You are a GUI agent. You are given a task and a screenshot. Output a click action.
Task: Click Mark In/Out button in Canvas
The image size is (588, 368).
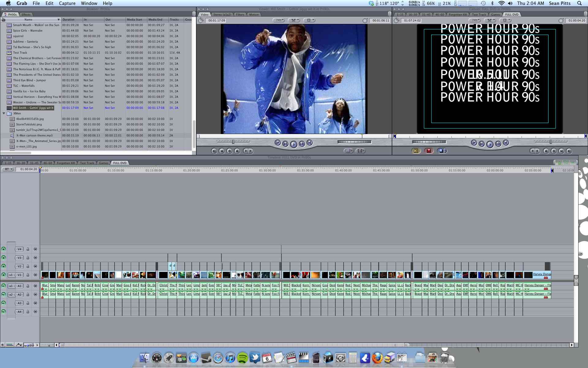point(535,151)
